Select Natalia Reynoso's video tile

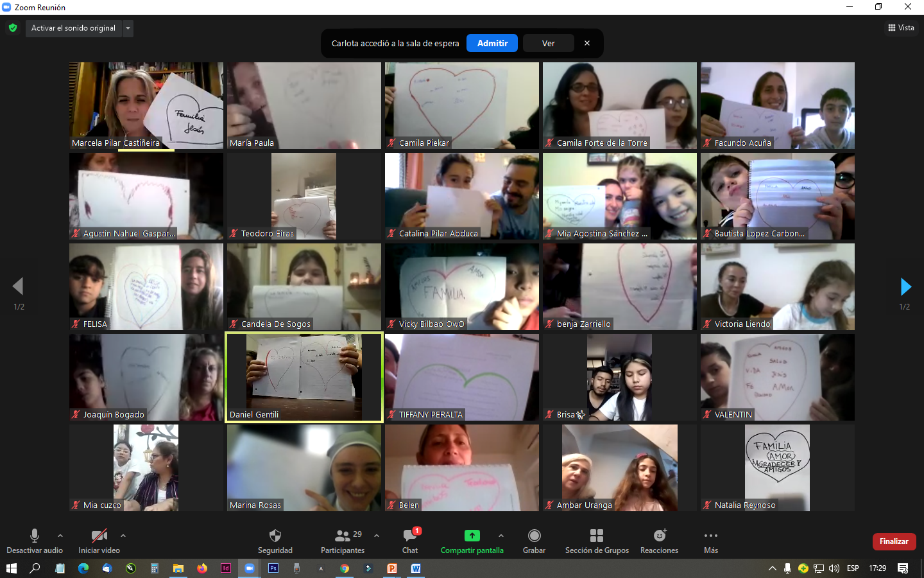[x=778, y=468]
